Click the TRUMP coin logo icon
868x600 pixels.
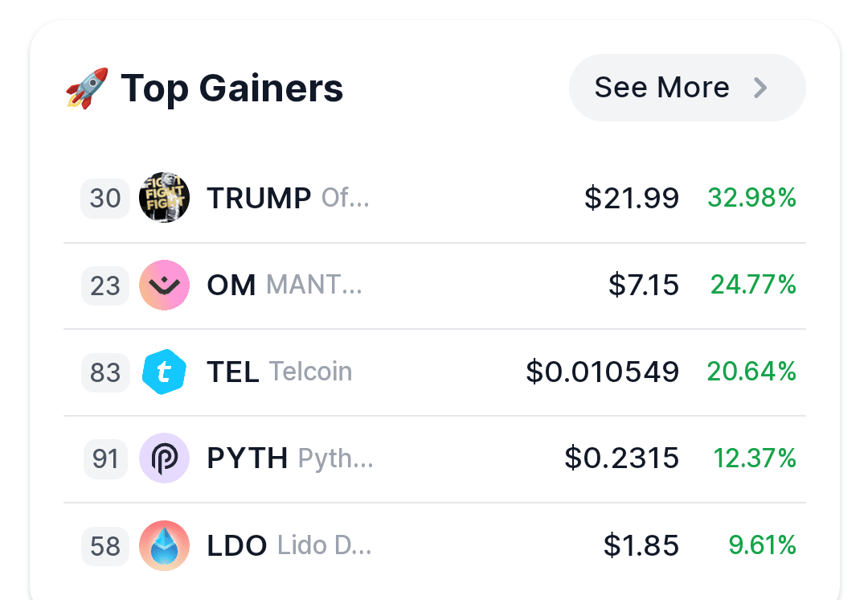click(x=164, y=198)
